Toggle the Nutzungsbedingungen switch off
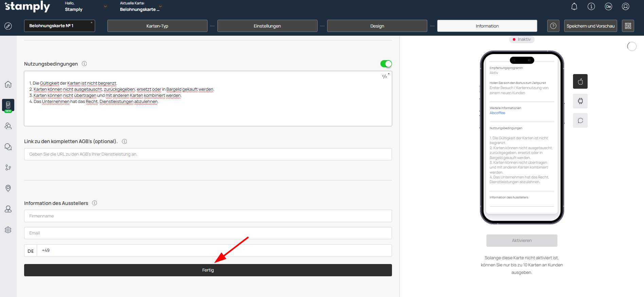The image size is (644, 297). coord(386,64)
